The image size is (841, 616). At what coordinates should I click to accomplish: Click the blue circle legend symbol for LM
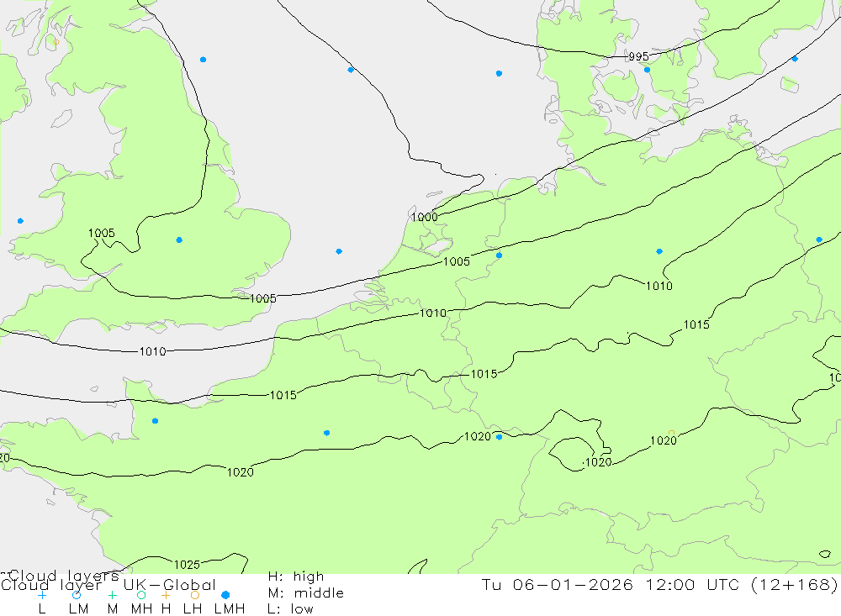77,595
